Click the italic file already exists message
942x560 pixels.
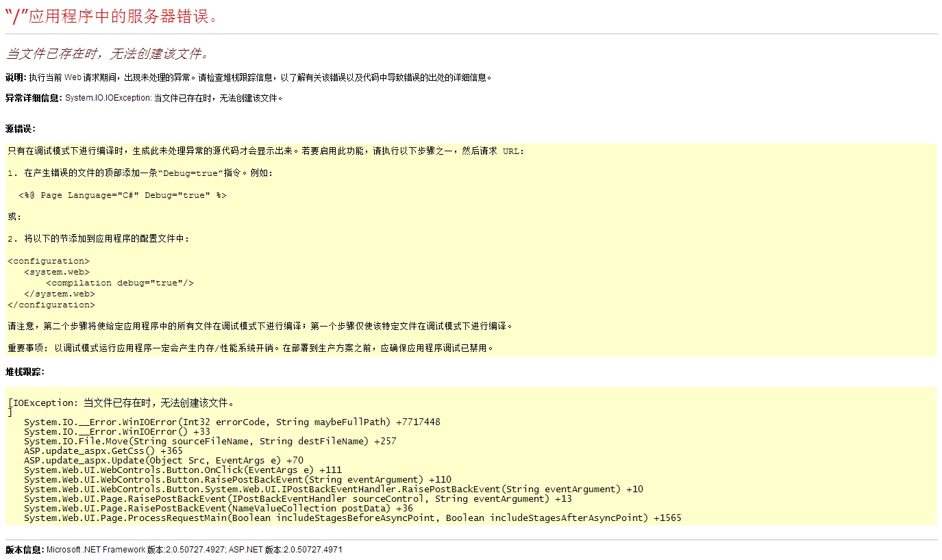[x=108, y=53]
